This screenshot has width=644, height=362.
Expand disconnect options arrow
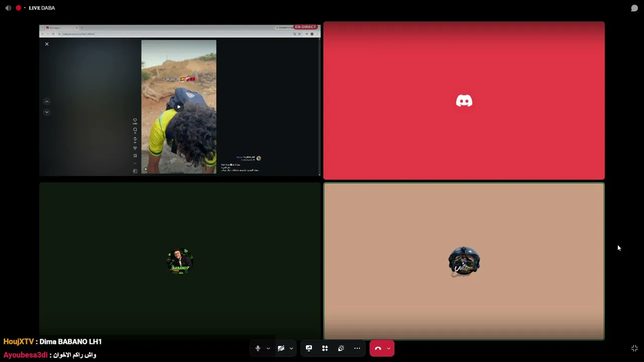pyautogui.click(x=388, y=348)
